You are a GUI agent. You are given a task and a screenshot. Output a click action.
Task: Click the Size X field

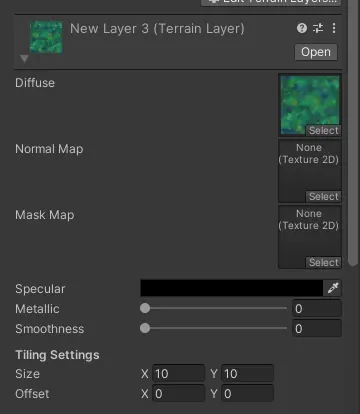tap(178, 374)
